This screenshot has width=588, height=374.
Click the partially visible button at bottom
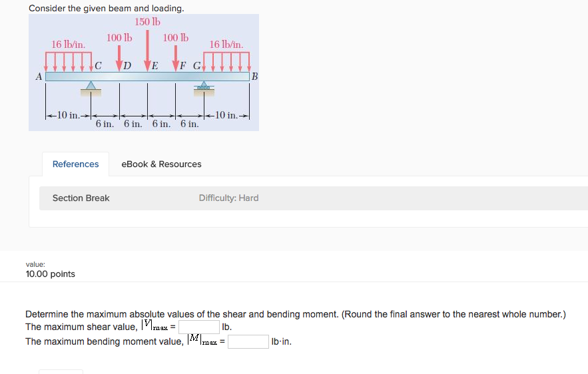(61, 371)
